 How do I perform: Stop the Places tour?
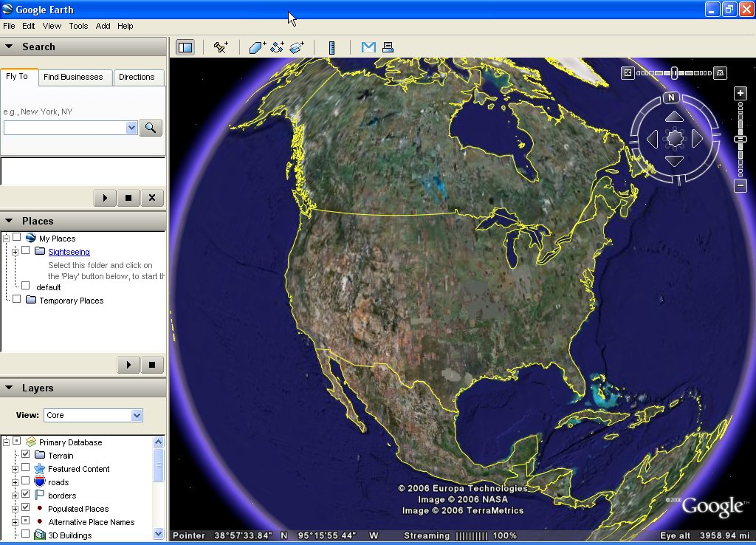[x=152, y=365]
